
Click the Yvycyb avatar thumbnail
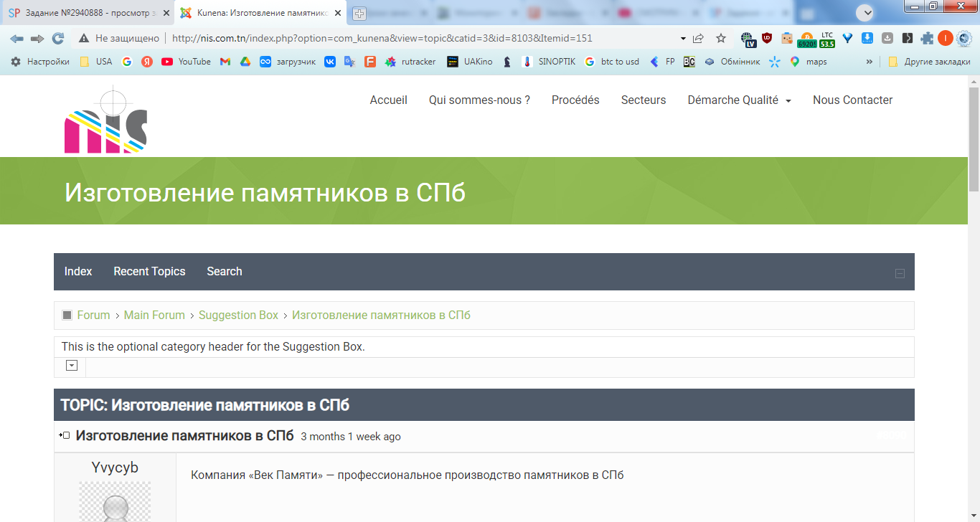pyautogui.click(x=115, y=502)
